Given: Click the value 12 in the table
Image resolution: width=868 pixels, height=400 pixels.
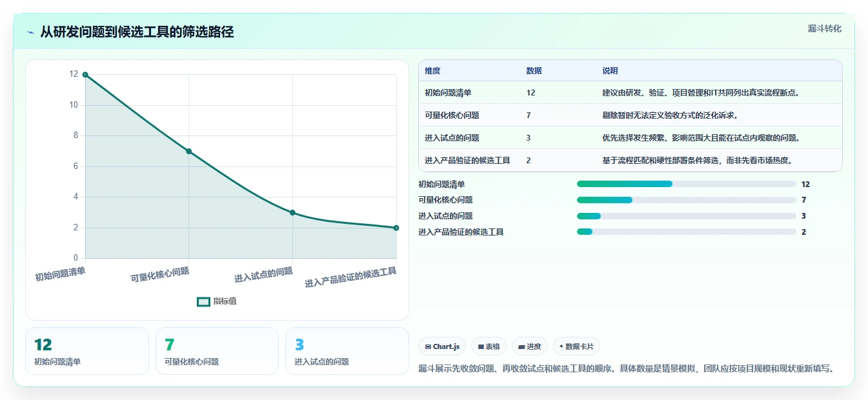Looking at the screenshot, I should (530, 93).
